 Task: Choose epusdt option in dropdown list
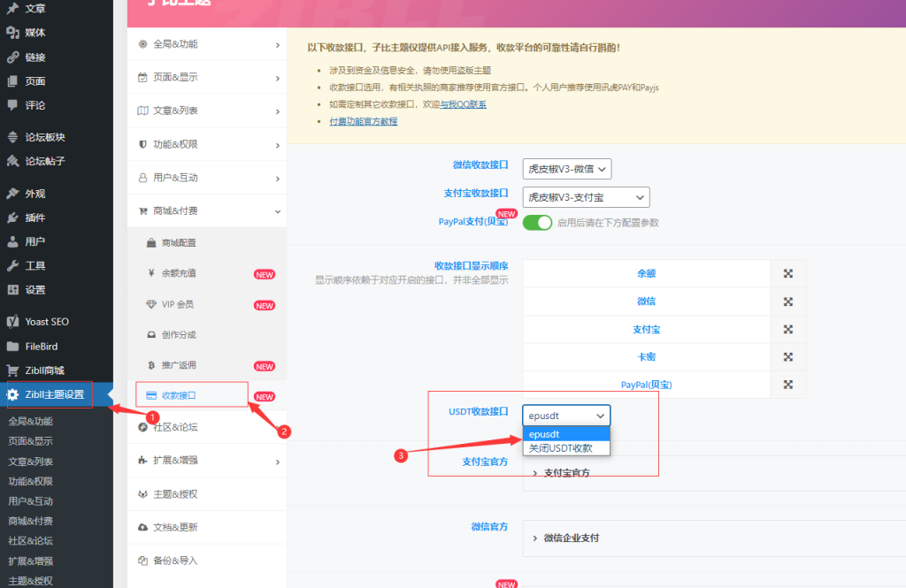tap(566, 434)
